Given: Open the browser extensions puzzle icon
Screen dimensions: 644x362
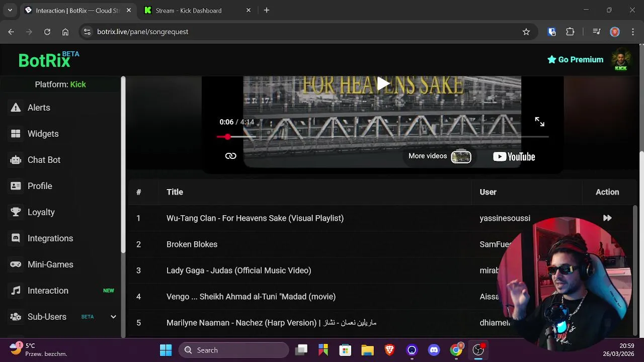Looking at the screenshot, I should coord(570,32).
